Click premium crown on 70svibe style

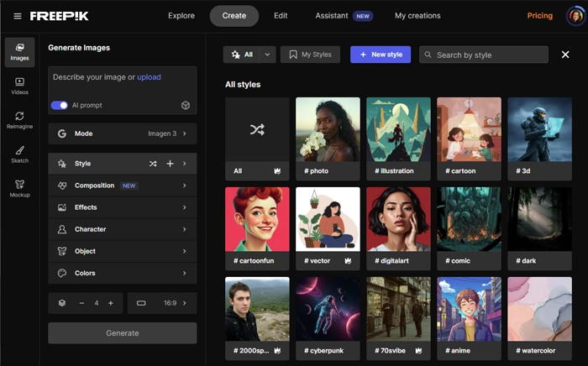click(x=418, y=351)
